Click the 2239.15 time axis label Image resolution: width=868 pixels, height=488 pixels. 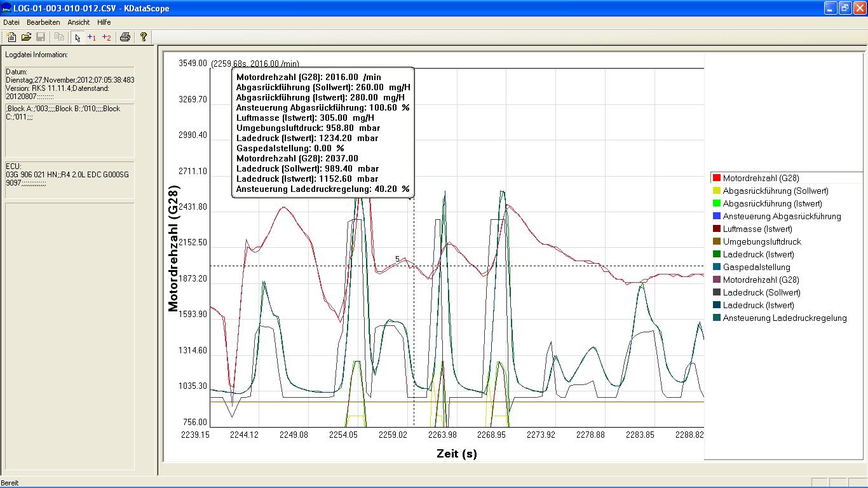[196, 435]
